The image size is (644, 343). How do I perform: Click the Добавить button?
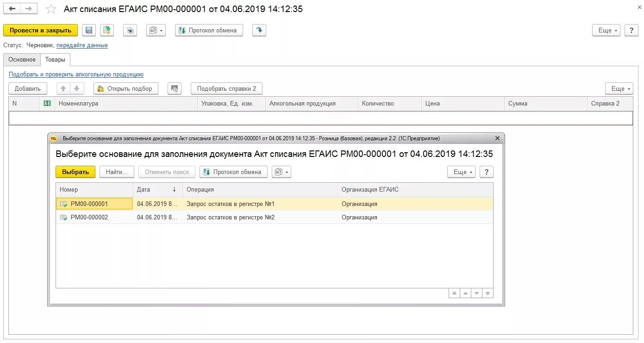coord(28,89)
